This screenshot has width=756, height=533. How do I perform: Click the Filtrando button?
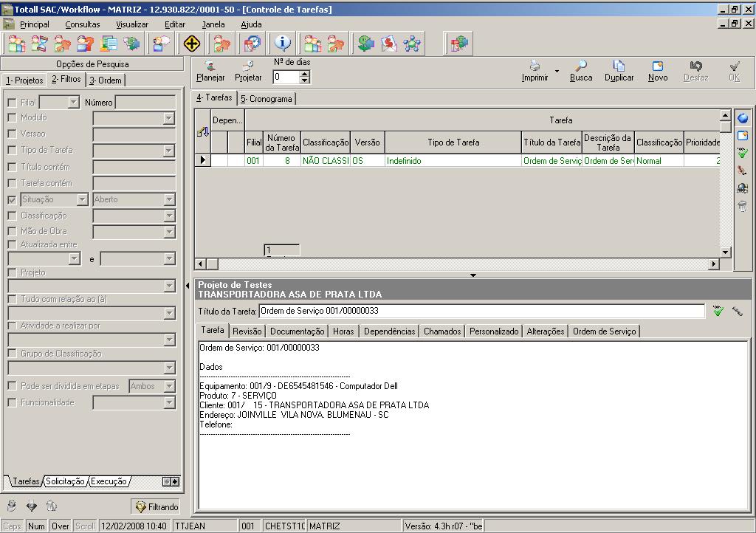(x=156, y=506)
